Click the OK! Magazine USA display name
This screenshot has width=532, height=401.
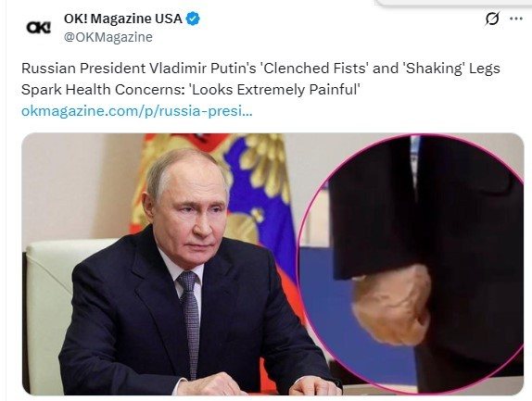click(123, 19)
